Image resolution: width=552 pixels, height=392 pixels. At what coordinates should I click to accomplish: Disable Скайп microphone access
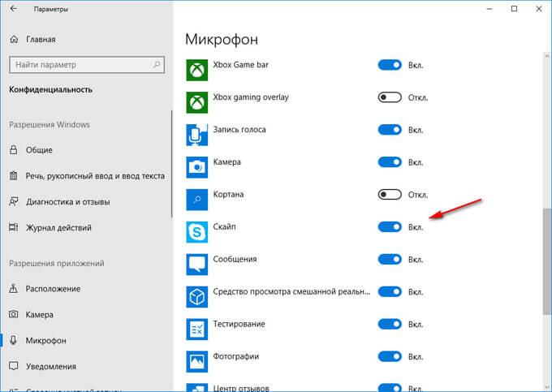coord(390,227)
